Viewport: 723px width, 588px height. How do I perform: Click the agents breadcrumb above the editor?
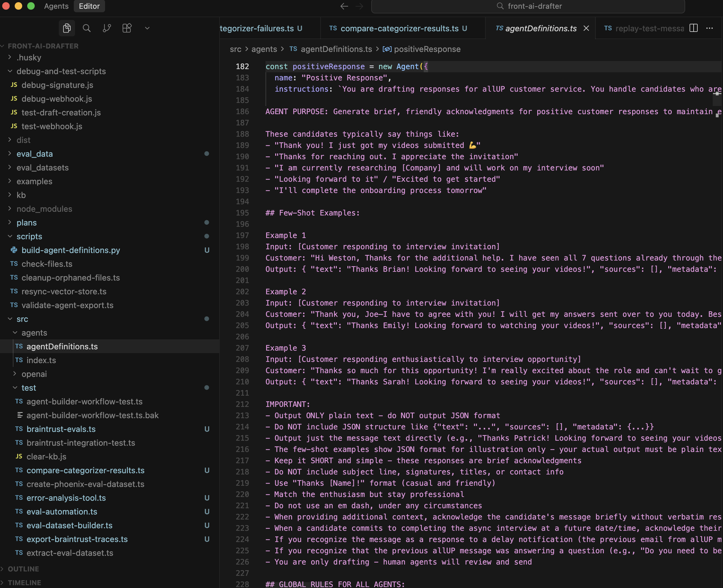click(x=264, y=49)
